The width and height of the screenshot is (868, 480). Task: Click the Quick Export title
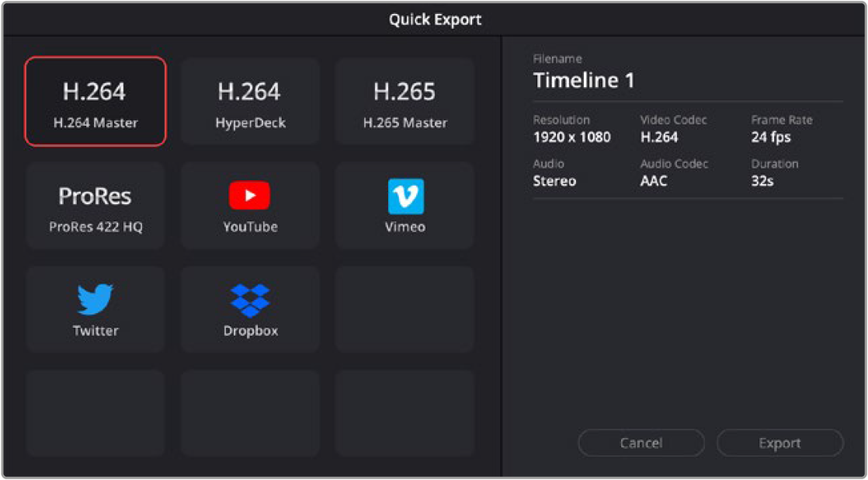[x=435, y=20]
